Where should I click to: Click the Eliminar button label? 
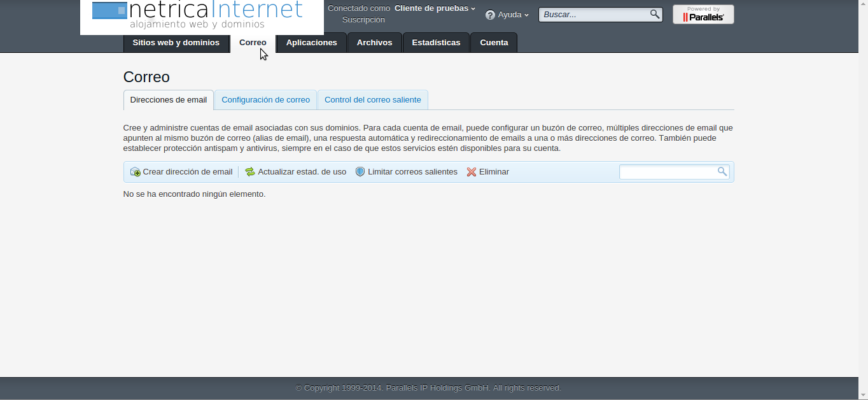click(x=494, y=172)
